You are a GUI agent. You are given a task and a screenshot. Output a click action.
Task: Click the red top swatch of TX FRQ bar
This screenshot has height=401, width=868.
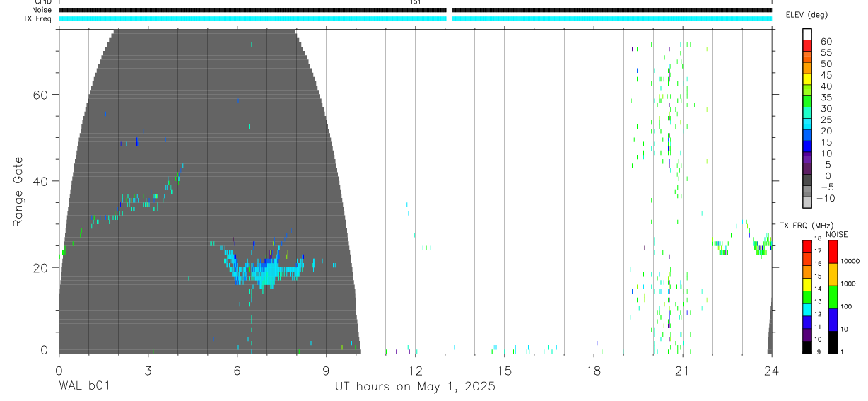(x=807, y=246)
